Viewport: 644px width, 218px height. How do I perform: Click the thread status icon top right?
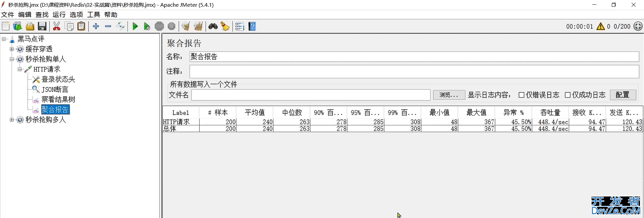click(638, 26)
